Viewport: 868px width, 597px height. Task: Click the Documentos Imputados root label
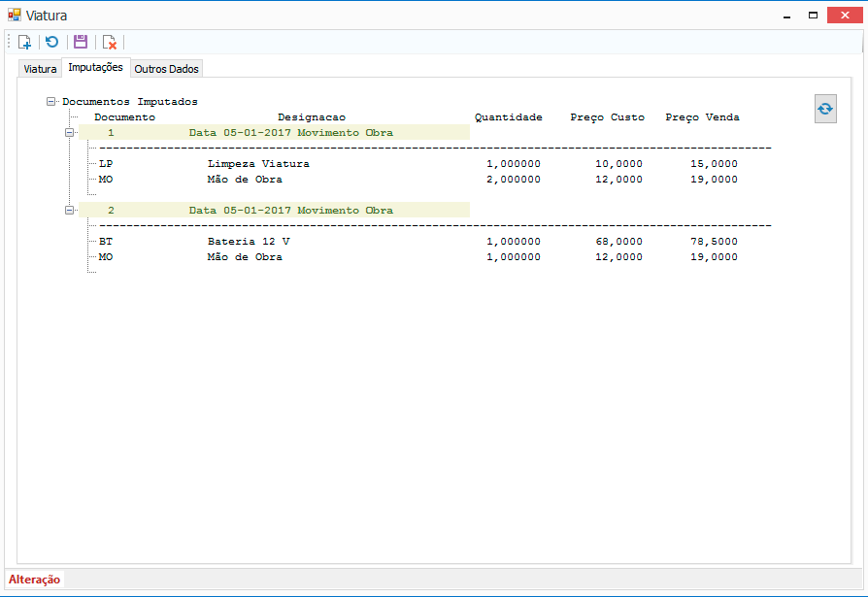130,101
